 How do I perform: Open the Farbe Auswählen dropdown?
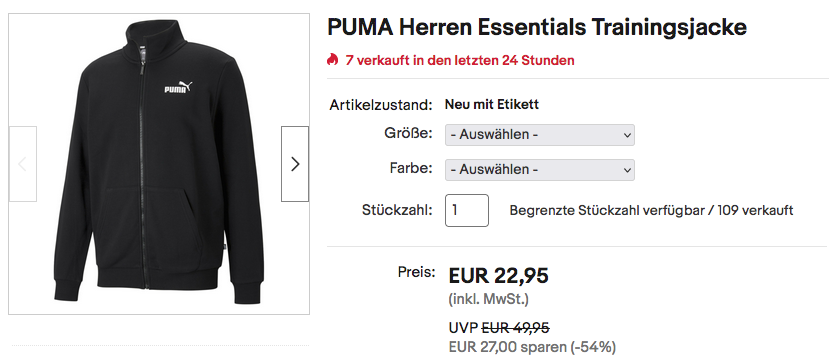pos(540,170)
